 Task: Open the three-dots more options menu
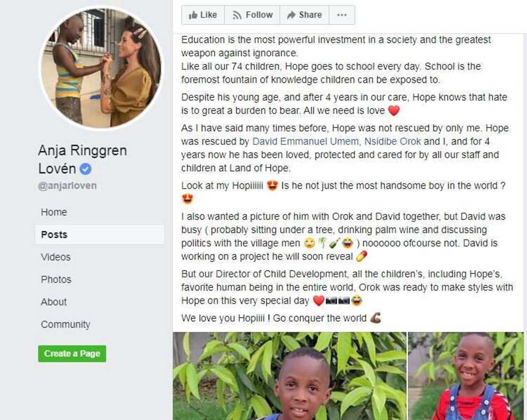tap(342, 15)
